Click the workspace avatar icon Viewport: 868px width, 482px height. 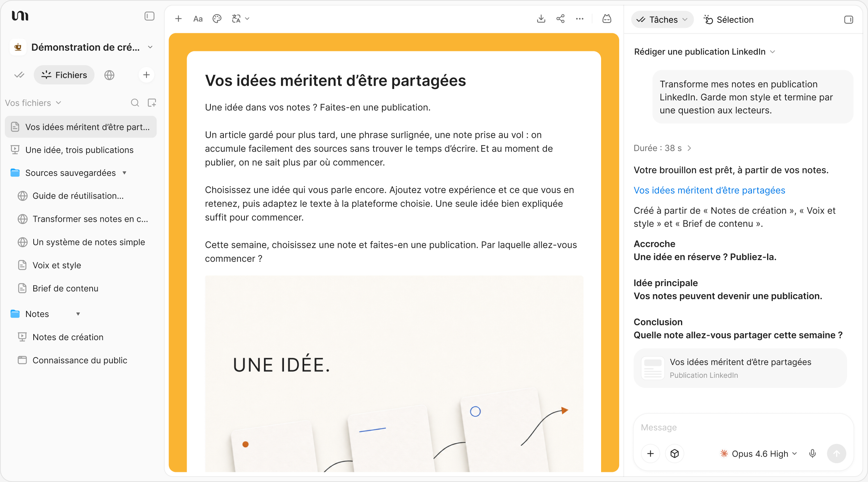click(18, 47)
